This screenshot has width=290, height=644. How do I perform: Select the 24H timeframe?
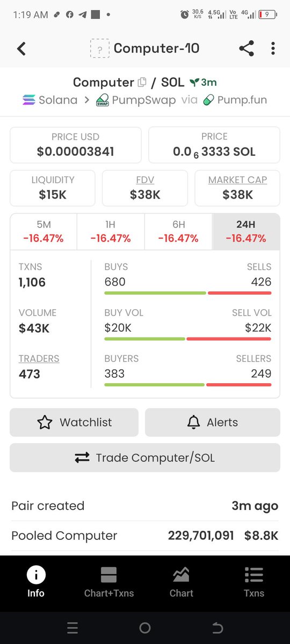(246, 232)
